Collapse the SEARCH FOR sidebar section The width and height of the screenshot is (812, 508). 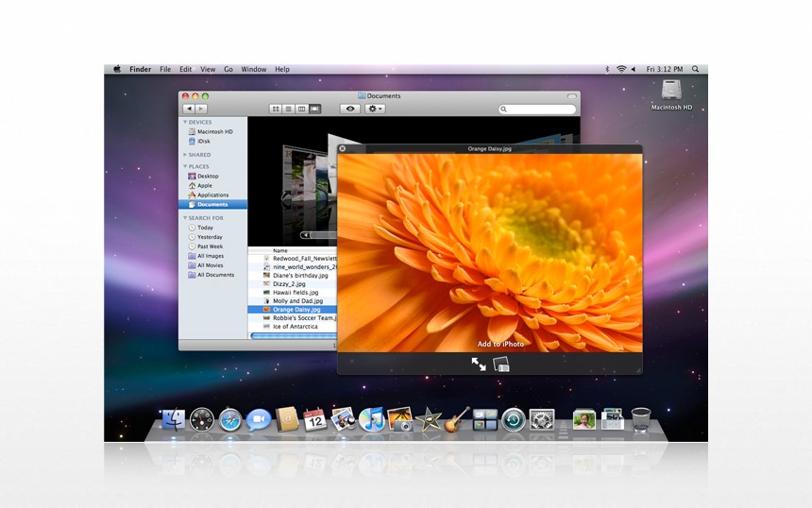185,218
